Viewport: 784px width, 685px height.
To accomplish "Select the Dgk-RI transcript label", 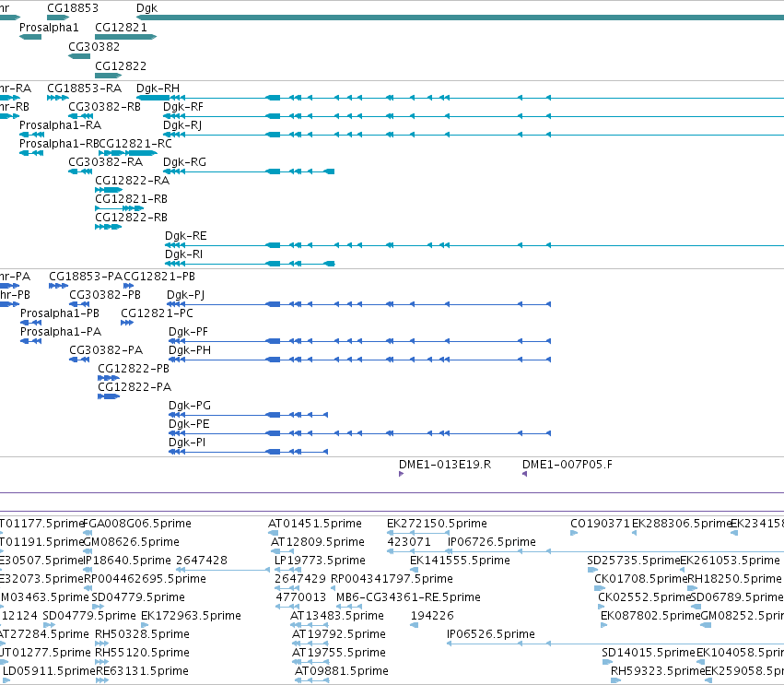I will (x=183, y=254).
